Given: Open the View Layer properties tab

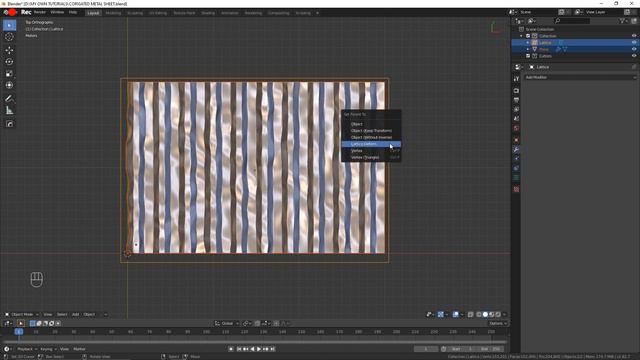Looking at the screenshot, I should click(x=516, y=109).
